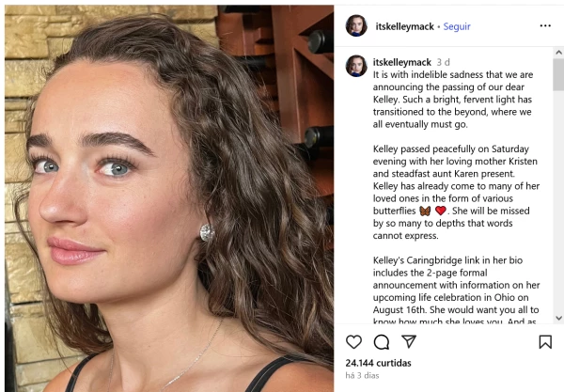
Task: Like the post with the heart icon
Action: (354, 342)
